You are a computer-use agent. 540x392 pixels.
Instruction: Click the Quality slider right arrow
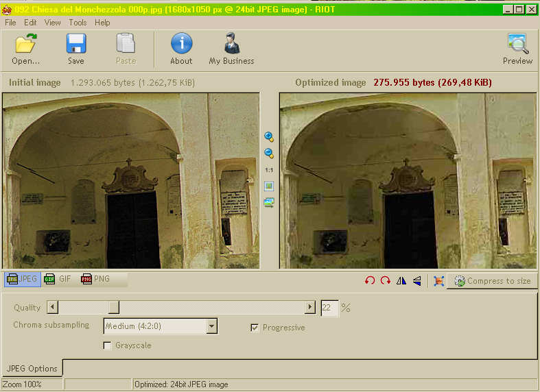click(x=310, y=307)
